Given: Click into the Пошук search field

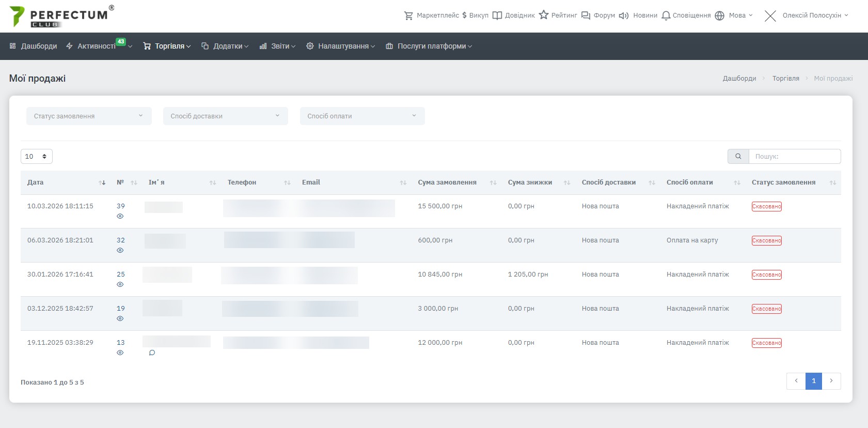Looking at the screenshot, I should coord(794,156).
